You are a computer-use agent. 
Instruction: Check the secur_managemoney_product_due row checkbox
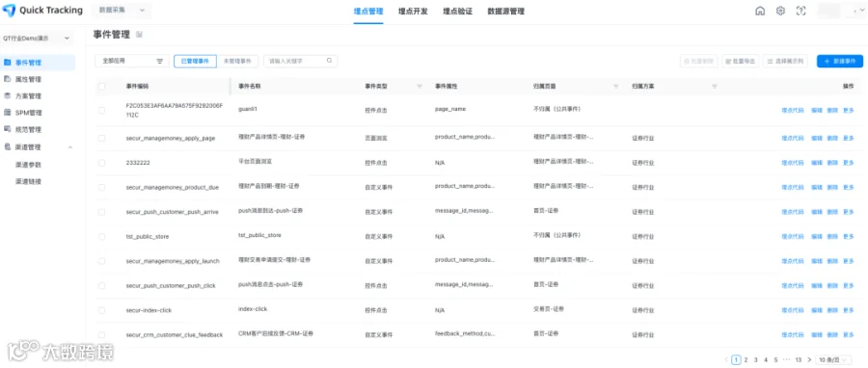[101, 187]
